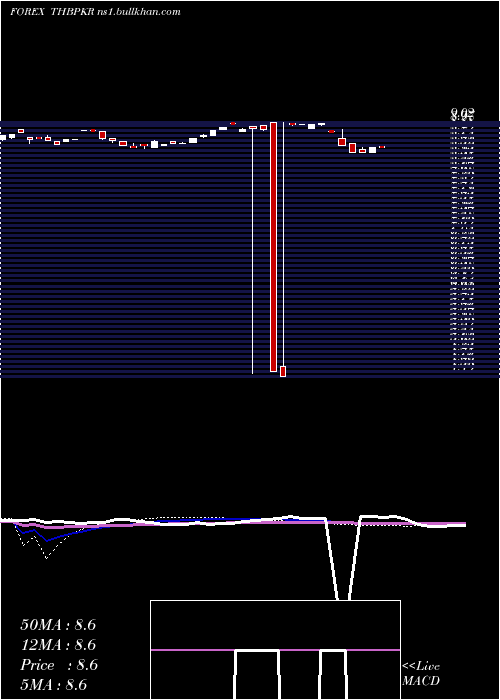Click the Price : 8.6 label
500x700 pixels.
[59, 665]
